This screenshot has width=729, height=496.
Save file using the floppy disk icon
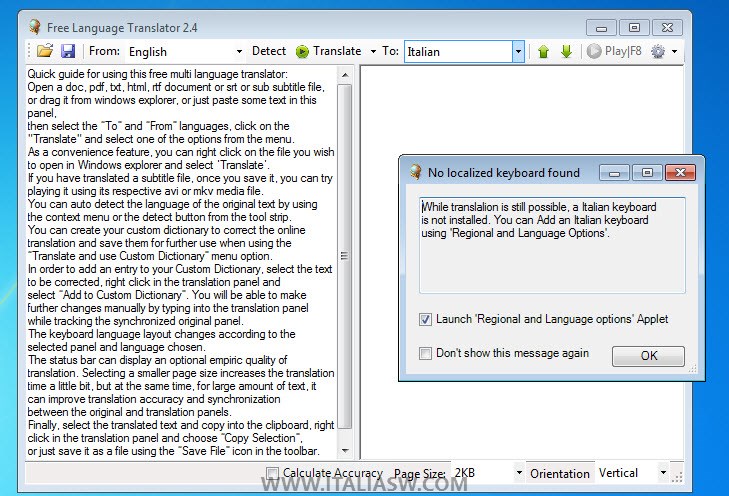tap(68, 51)
